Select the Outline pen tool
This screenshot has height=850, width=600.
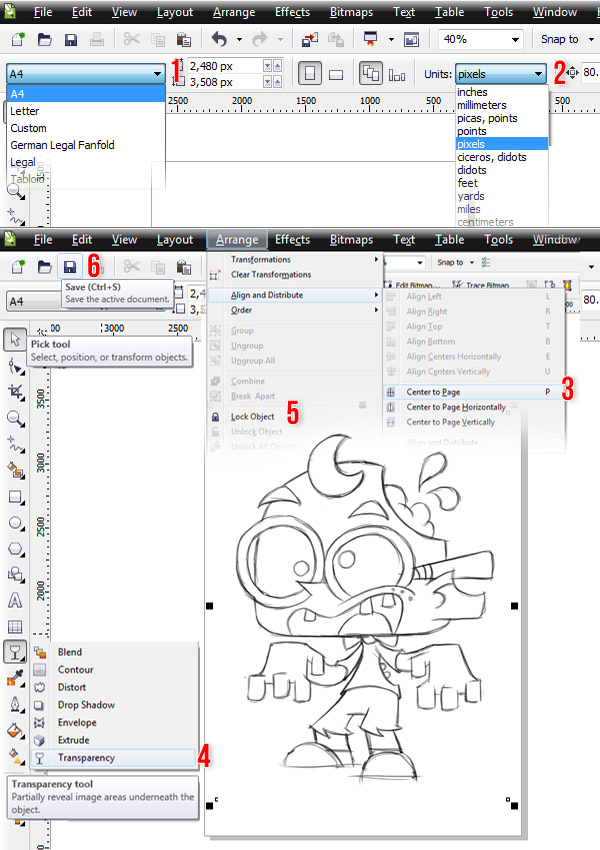coord(15,704)
